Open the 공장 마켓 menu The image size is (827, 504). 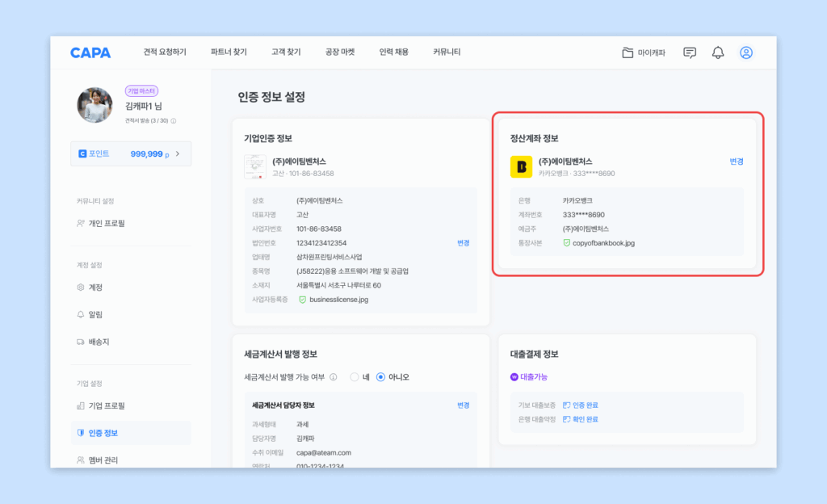[x=340, y=52]
